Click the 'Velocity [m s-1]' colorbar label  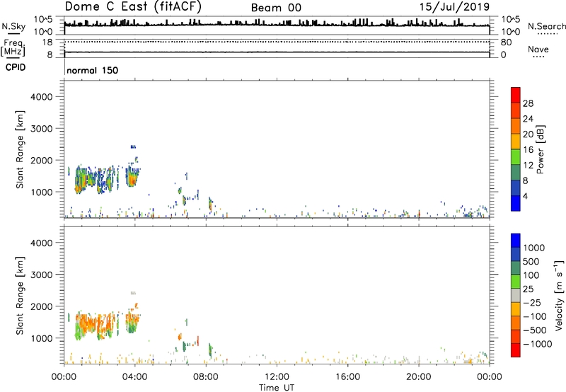[x=559, y=295]
